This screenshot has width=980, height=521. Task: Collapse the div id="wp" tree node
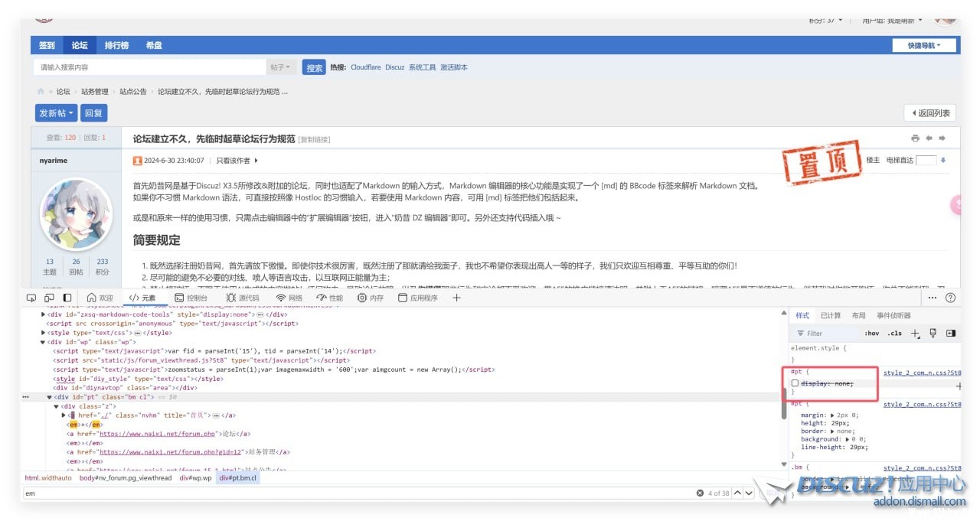[43, 343]
